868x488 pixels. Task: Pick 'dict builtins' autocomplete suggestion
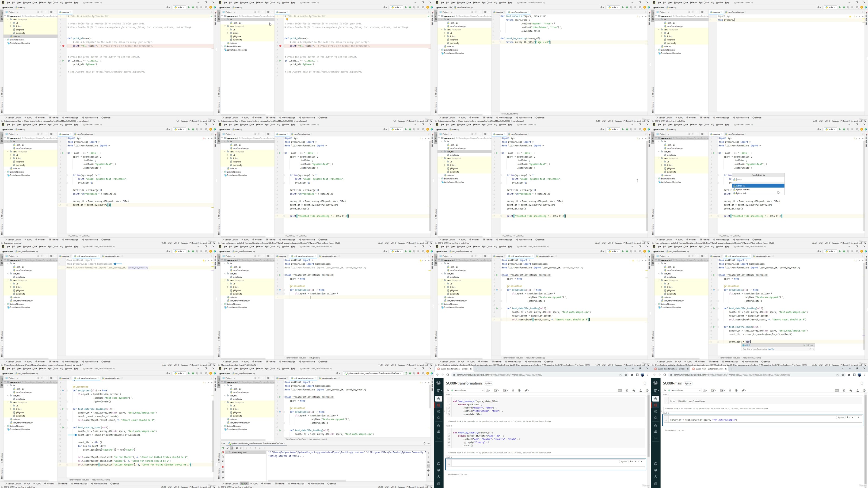click(x=778, y=345)
